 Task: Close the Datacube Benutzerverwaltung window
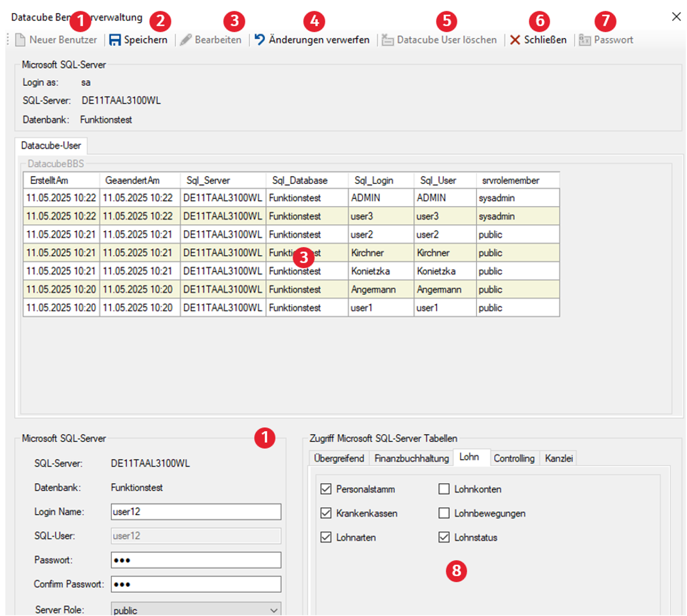point(676,17)
